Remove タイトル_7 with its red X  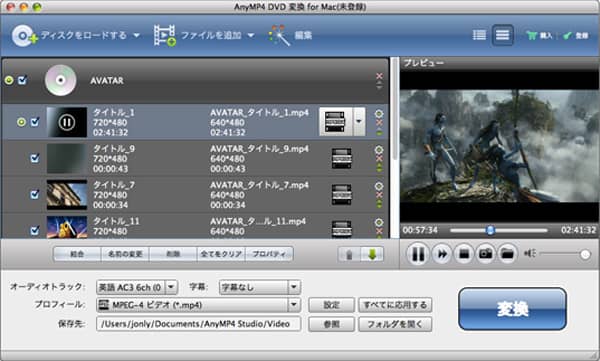click(x=379, y=195)
